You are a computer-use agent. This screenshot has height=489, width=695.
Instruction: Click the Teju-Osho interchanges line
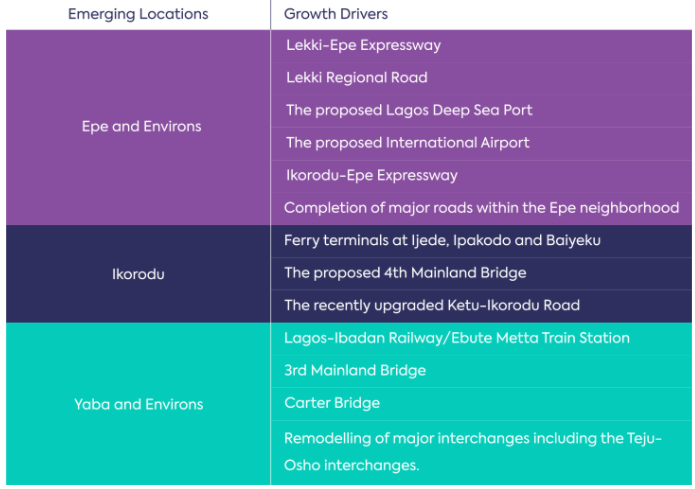coord(351,465)
